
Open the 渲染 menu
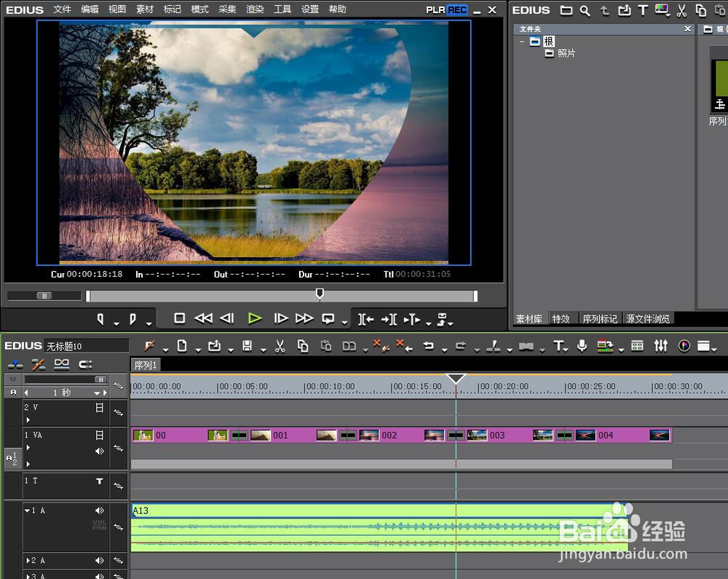254,9
